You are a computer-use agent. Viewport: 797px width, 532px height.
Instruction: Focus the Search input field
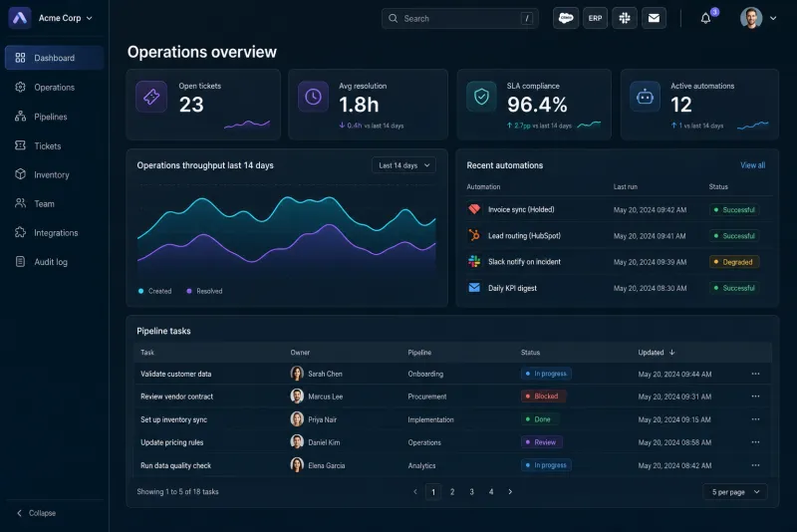(x=459, y=18)
